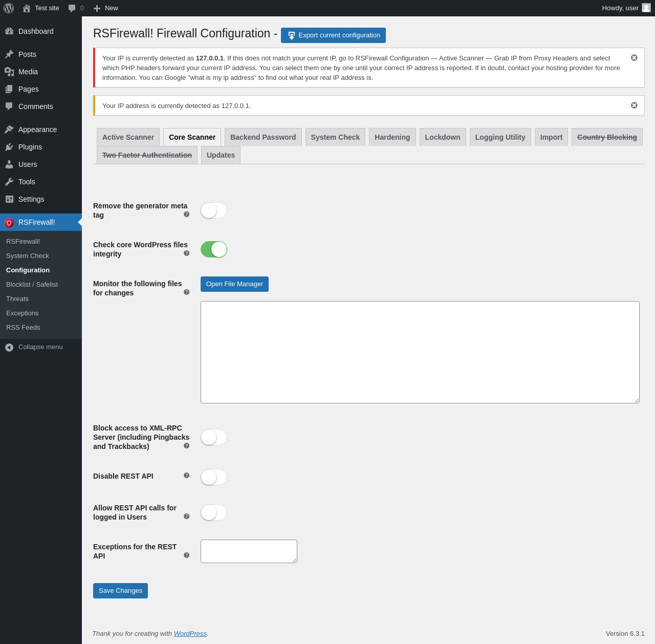Click the Two Factor Authentication tab
The width and height of the screenshot is (655, 644).
point(147,155)
